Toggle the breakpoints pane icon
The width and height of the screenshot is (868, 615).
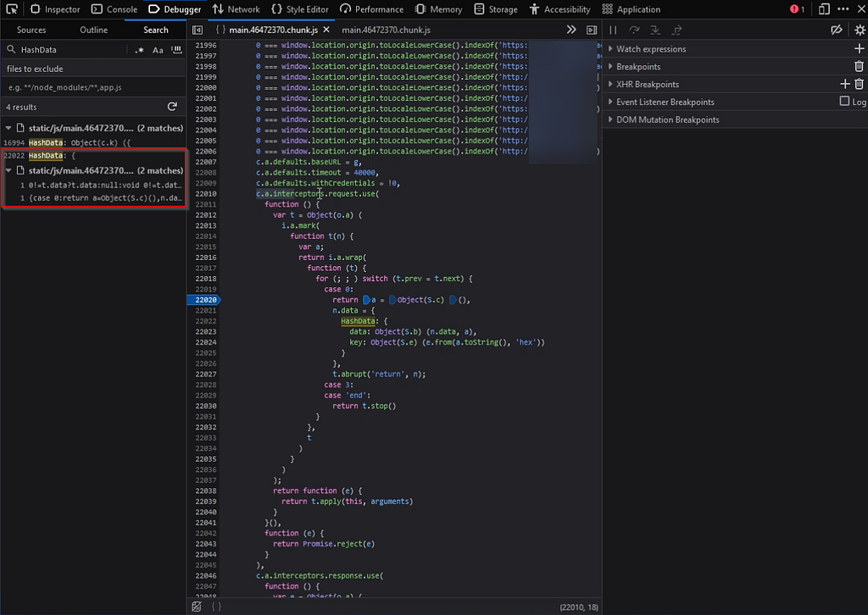(x=592, y=30)
